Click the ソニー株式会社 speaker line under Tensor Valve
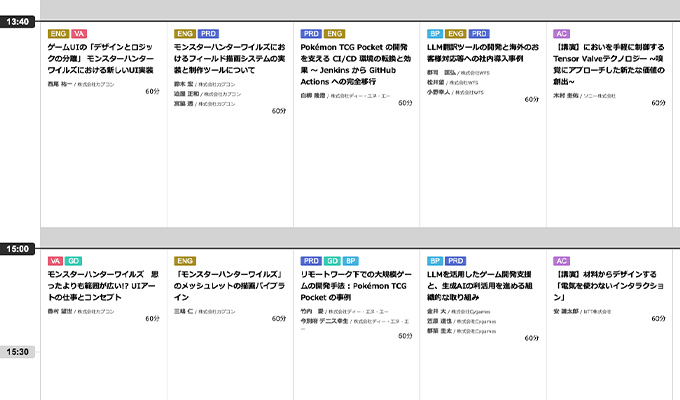This screenshot has width=680, height=400. click(585, 96)
